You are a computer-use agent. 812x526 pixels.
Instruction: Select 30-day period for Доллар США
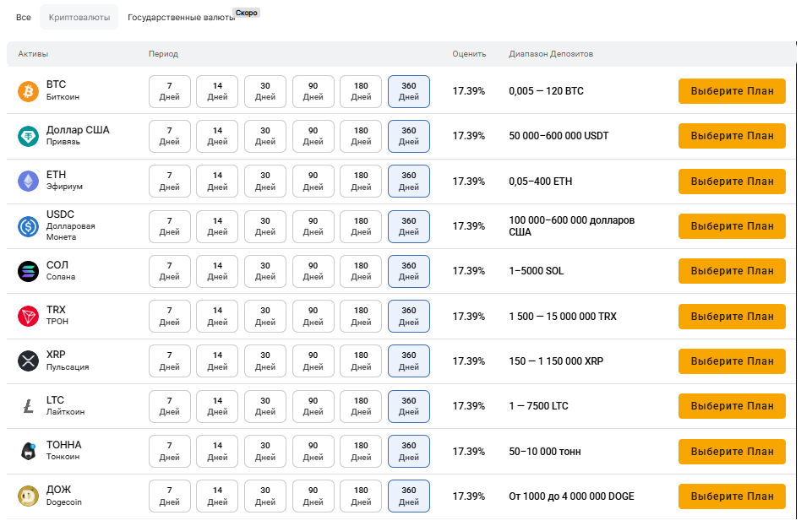[265, 137]
